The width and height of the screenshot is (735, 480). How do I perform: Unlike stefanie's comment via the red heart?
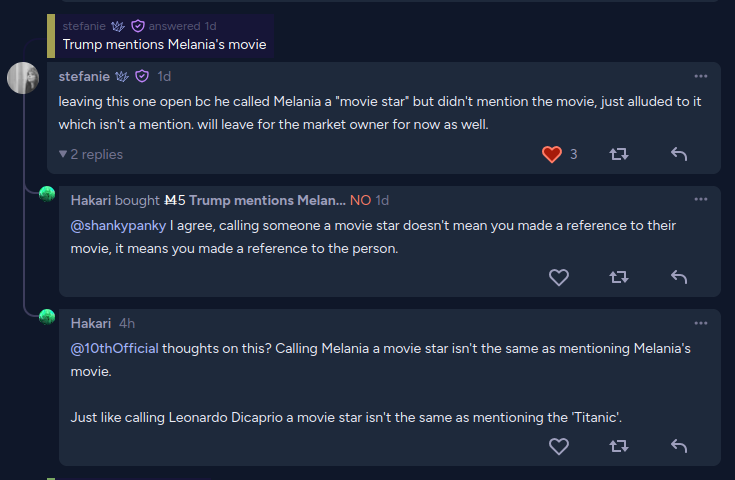[552, 154]
